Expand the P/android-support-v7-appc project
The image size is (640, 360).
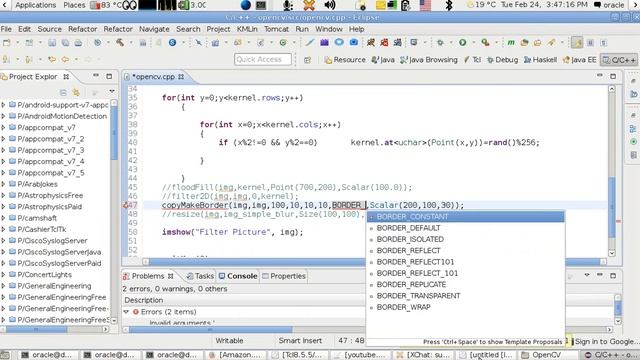(x=3, y=105)
